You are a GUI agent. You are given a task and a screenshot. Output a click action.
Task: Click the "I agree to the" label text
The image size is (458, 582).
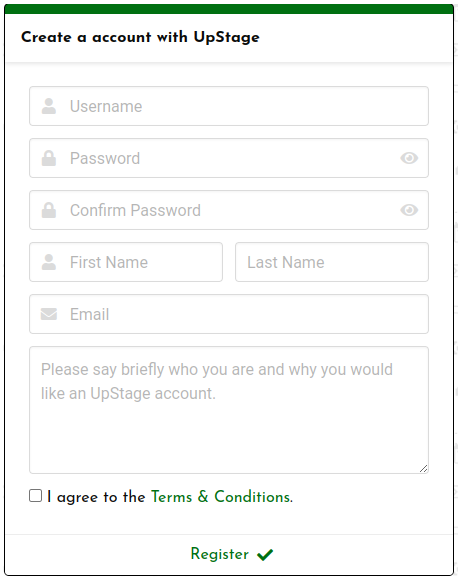[x=96, y=497]
